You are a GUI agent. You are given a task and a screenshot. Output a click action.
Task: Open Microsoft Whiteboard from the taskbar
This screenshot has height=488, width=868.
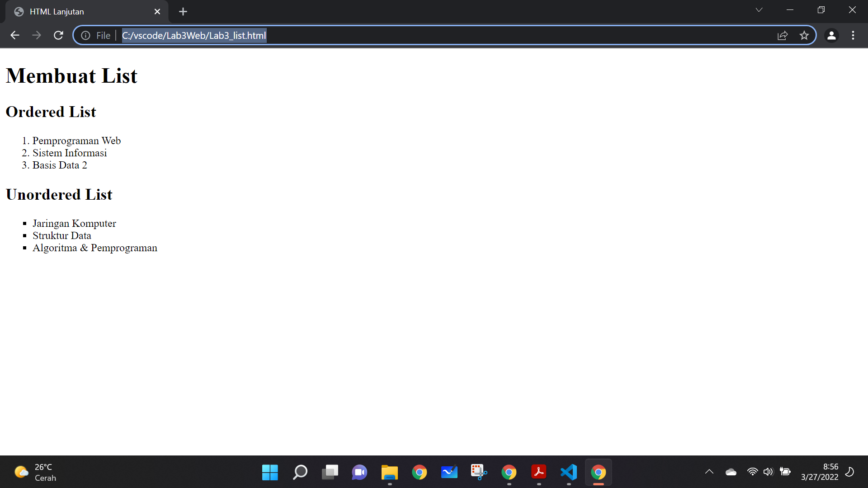click(x=449, y=472)
